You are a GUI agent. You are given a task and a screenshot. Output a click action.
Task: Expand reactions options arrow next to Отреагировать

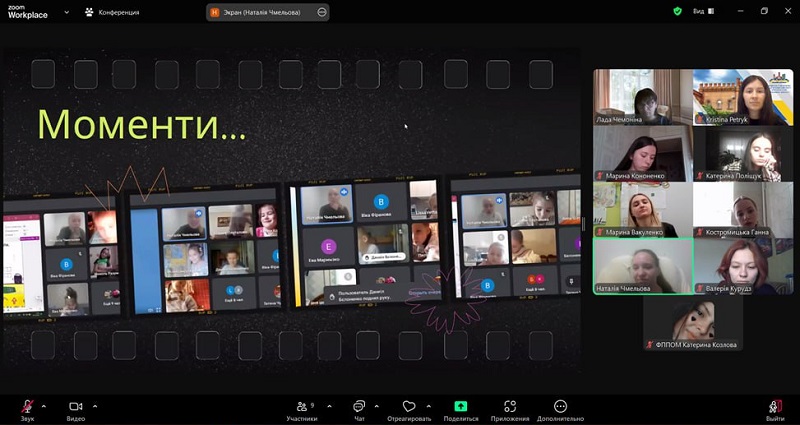429,407
